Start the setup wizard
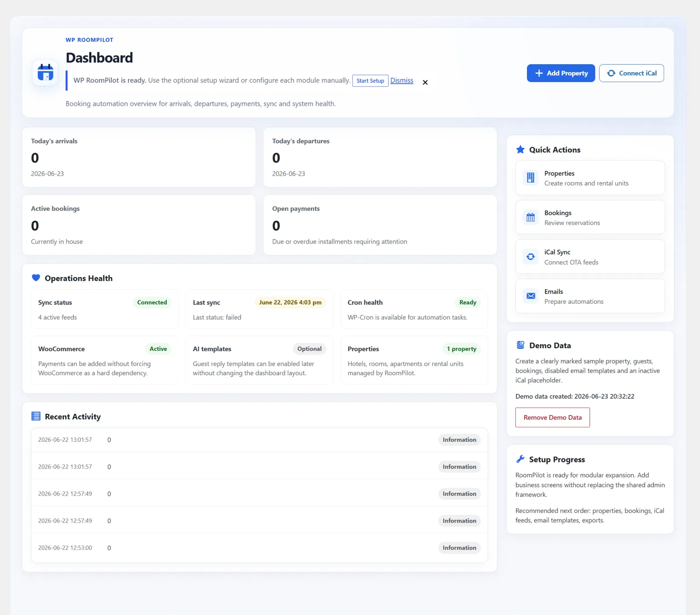Screen dimensions: 700x615 coord(370,80)
